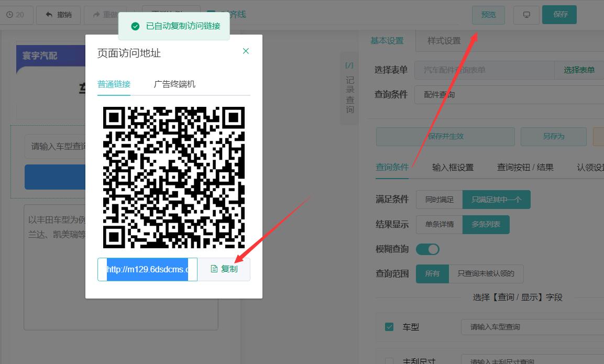
Task: Click the 保存 button
Action: [559, 15]
